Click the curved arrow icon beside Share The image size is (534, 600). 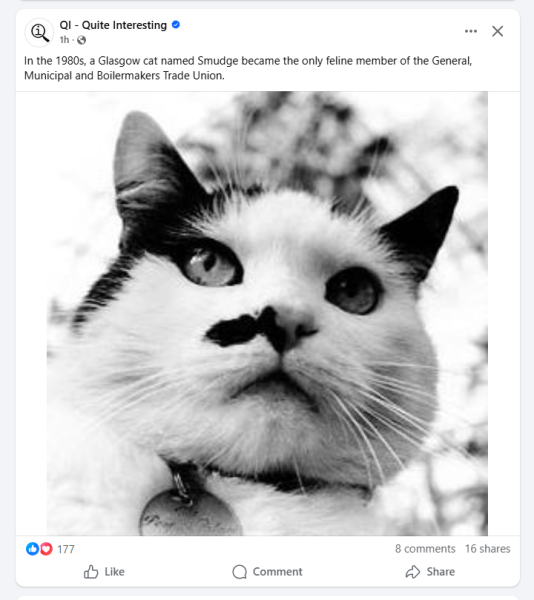click(x=413, y=572)
